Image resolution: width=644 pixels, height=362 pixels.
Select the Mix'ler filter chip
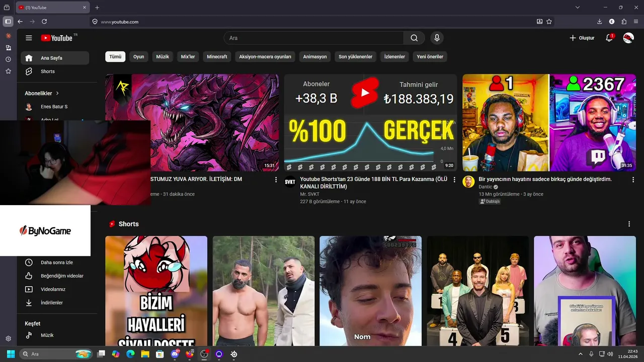pos(188,57)
